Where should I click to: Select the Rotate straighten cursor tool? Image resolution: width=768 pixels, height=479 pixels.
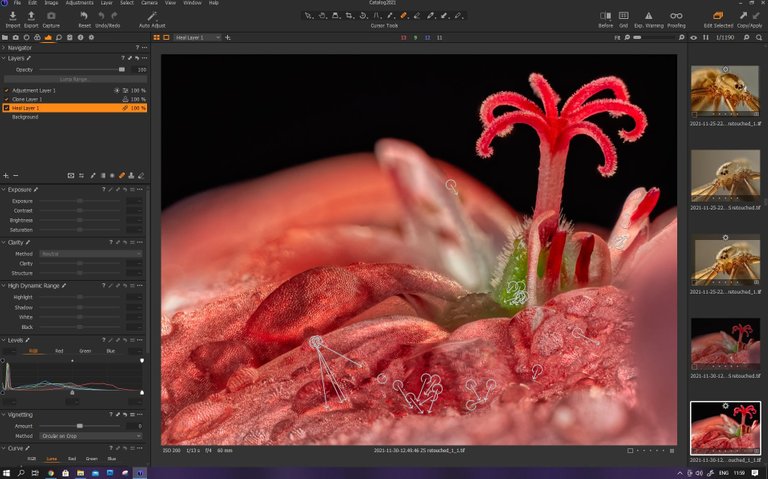pos(363,16)
